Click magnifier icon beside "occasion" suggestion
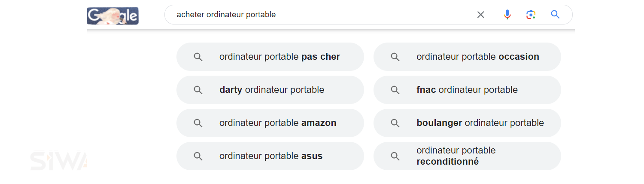The width and height of the screenshot is (644, 184). (395, 57)
